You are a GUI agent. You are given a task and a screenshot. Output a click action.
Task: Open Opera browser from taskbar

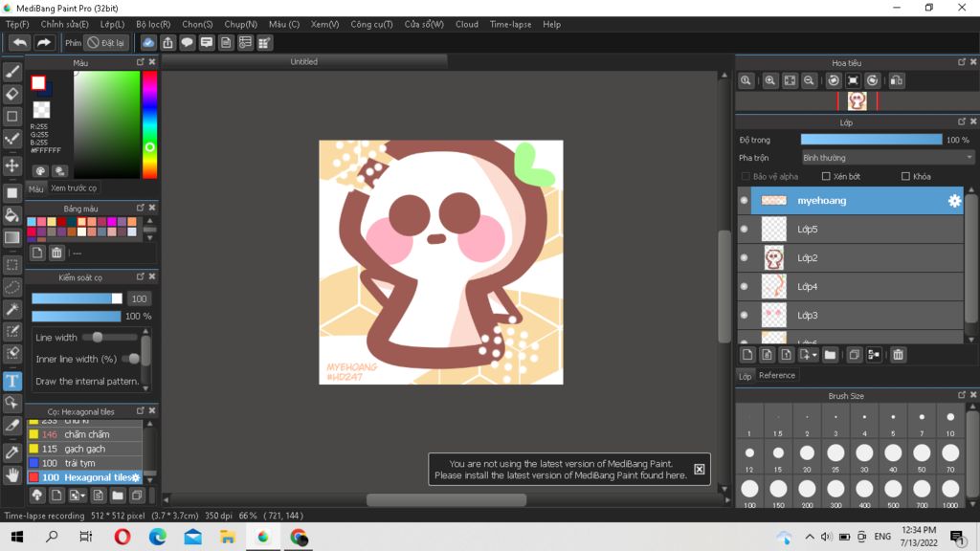coord(122,537)
